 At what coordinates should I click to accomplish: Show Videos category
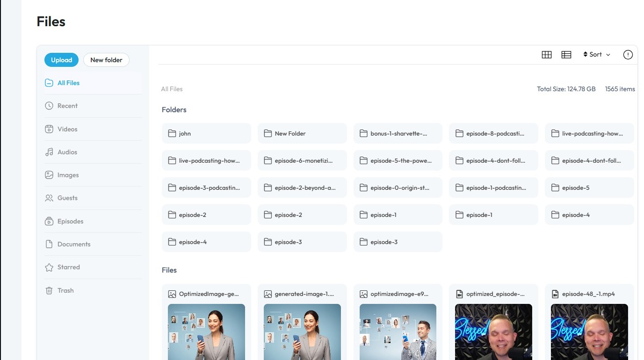(93, 129)
